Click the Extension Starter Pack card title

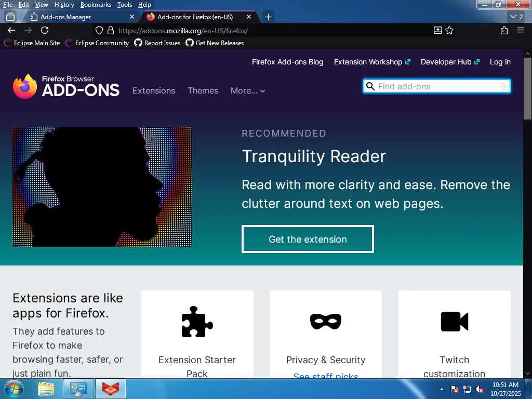point(197,367)
